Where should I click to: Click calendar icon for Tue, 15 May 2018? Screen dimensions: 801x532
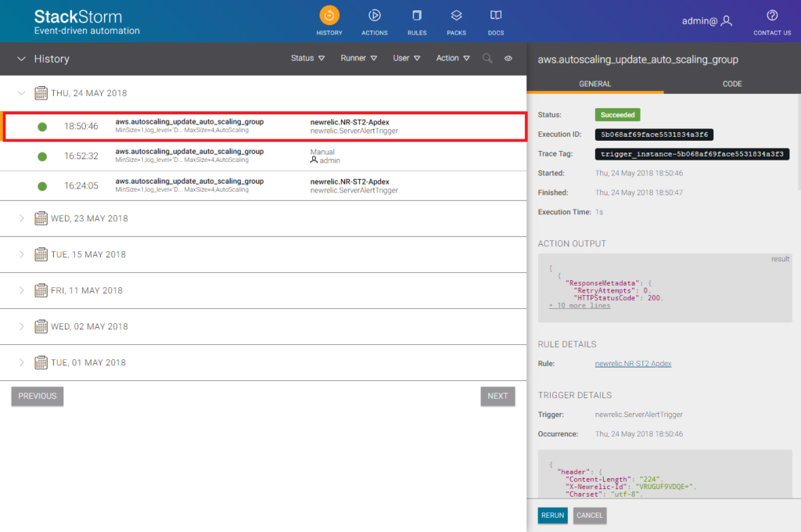(41, 254)
